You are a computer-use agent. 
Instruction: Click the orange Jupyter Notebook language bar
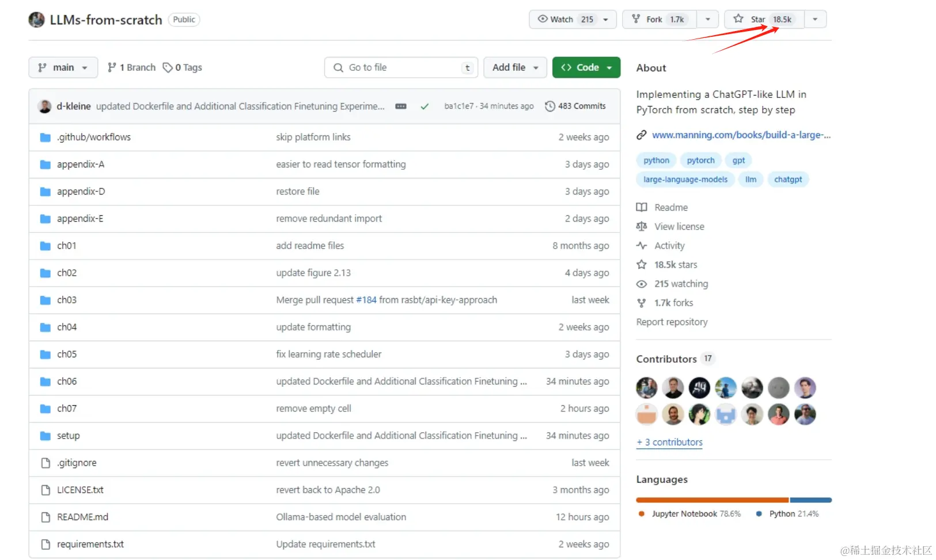[x=713, y=500]
